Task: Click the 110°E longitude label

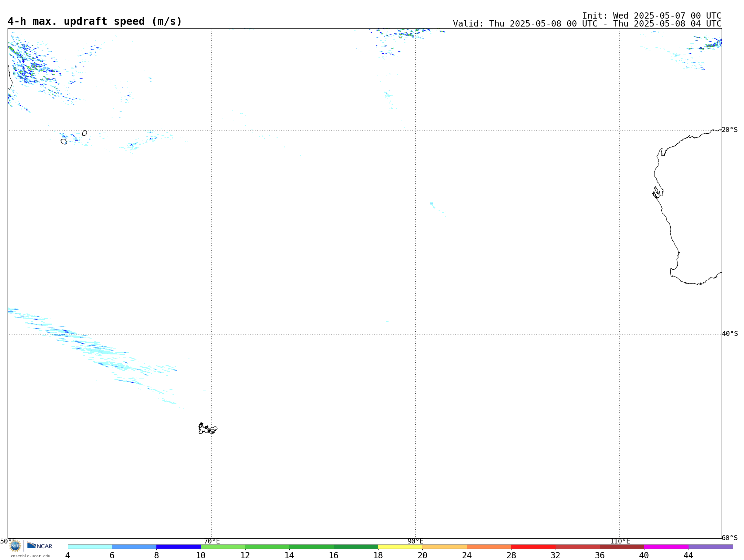Action: (x=620, y=541)
